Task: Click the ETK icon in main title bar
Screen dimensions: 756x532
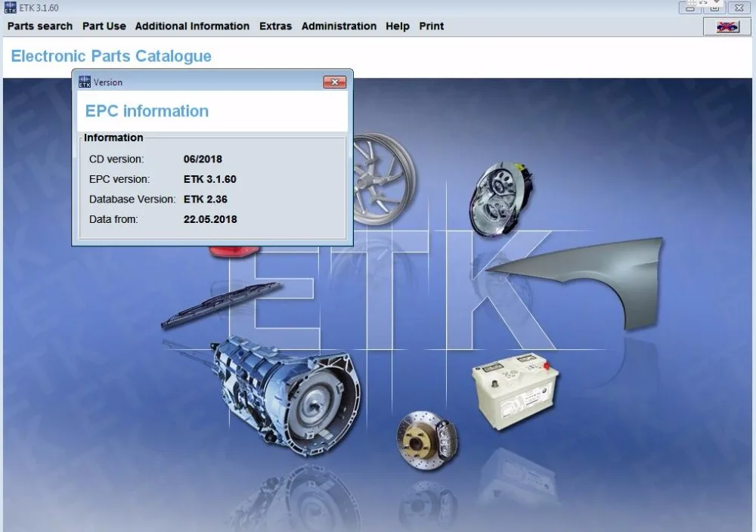Action: (x=10, y=8)
